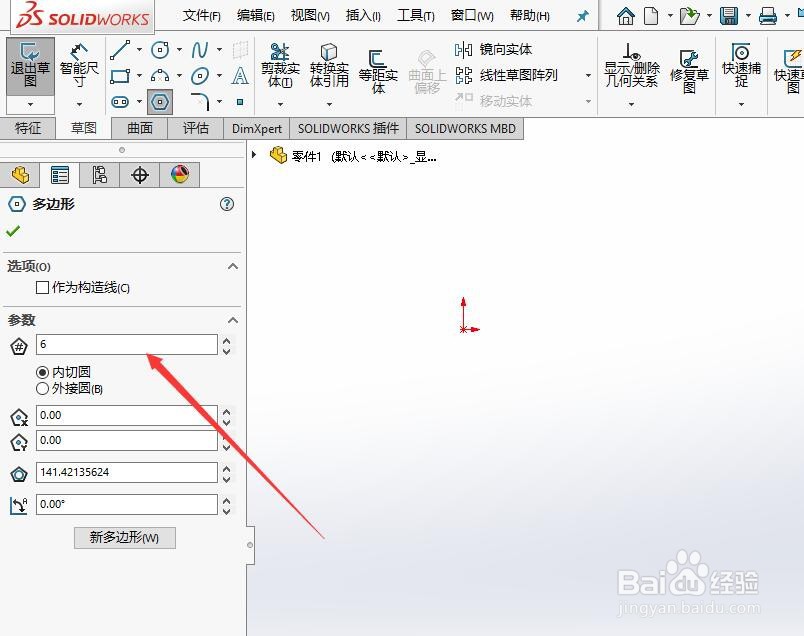
Task: Open the 帮助(H) menu
Action: point(530,16)
